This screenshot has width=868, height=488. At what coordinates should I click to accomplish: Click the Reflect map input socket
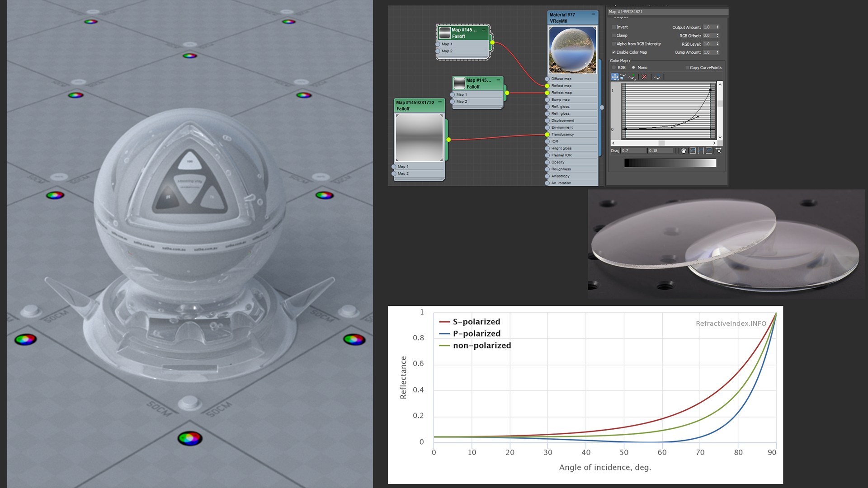point(547,86)
